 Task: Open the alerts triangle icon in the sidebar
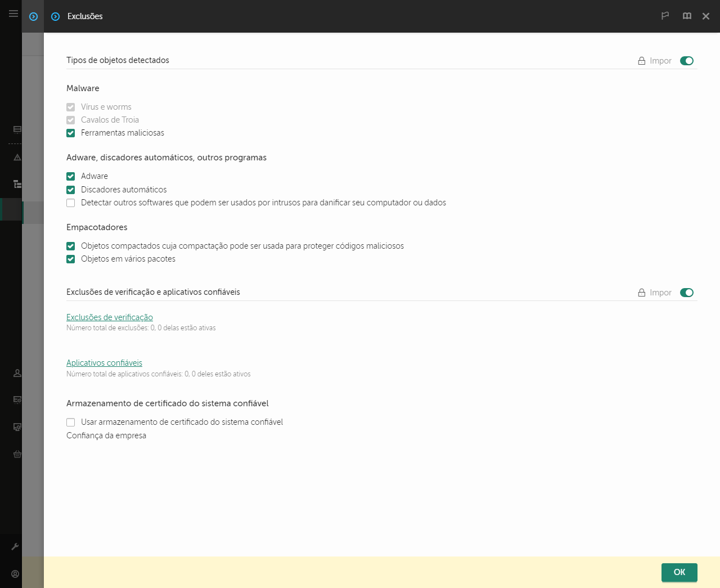(x=17, y=157)
